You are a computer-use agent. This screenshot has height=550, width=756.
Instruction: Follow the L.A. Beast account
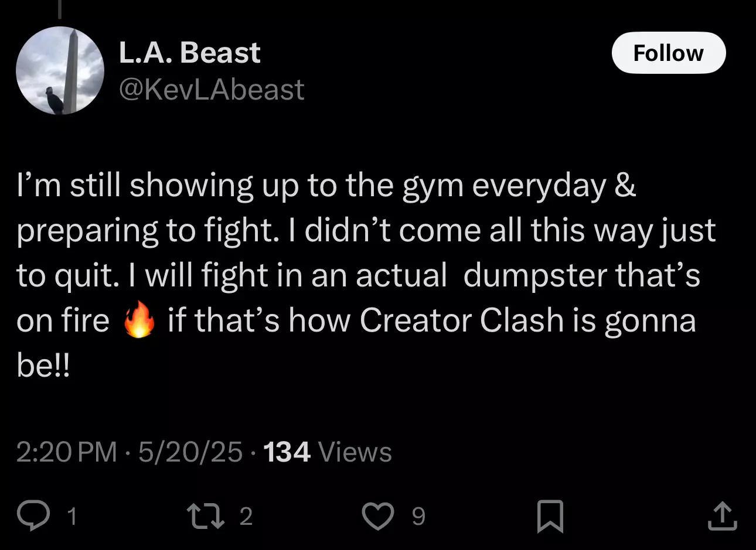click(669, 53)
